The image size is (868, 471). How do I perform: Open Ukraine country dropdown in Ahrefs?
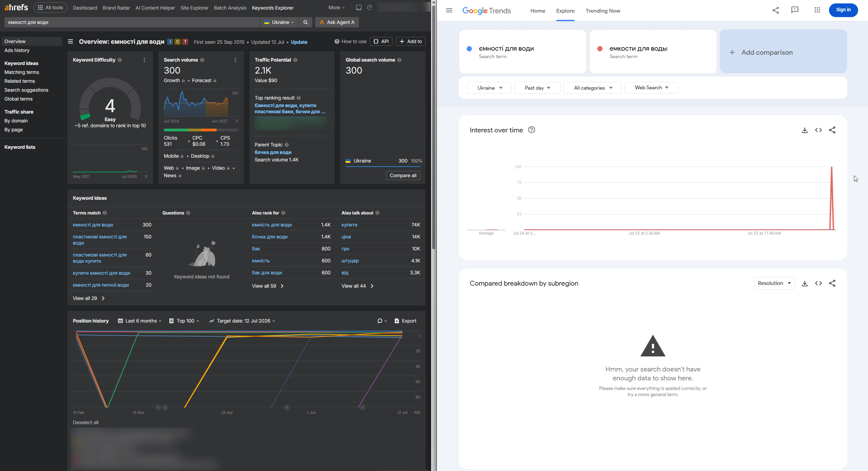click(x=279, y=22)
